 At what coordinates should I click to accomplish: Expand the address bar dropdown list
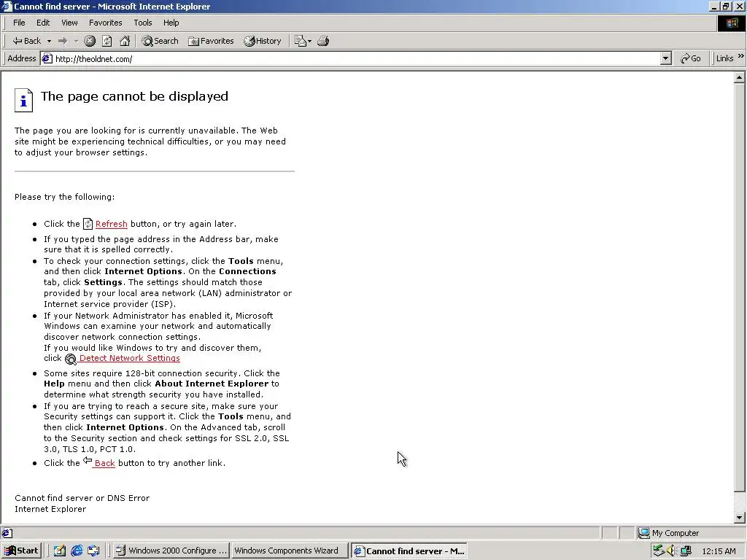[x=665, y=58]
